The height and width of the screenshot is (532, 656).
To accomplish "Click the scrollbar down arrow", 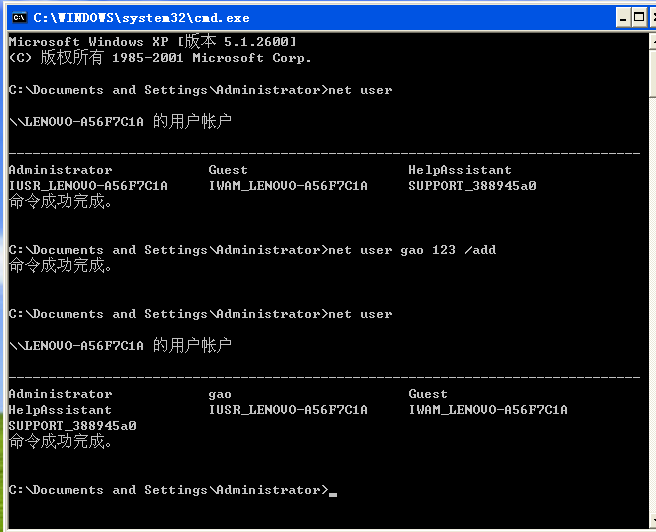I will tap(653, 520).
